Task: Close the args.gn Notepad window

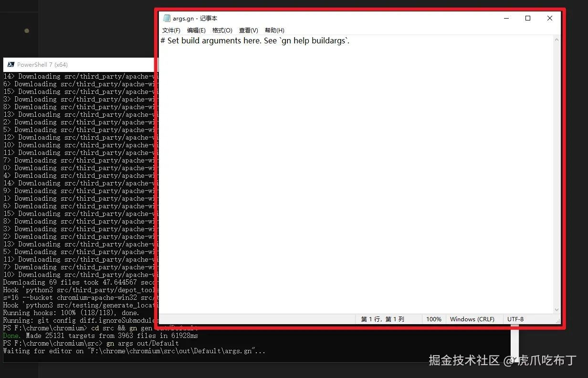Action: 550,18
